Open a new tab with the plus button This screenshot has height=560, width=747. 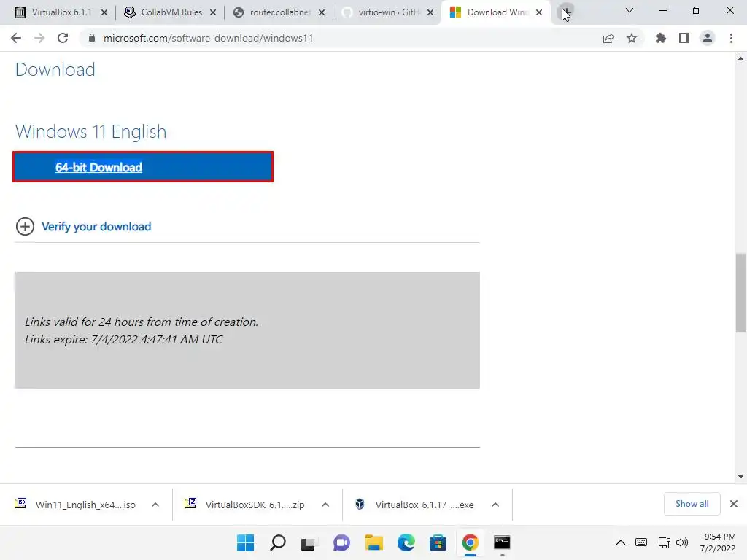(x=565, y=12)
